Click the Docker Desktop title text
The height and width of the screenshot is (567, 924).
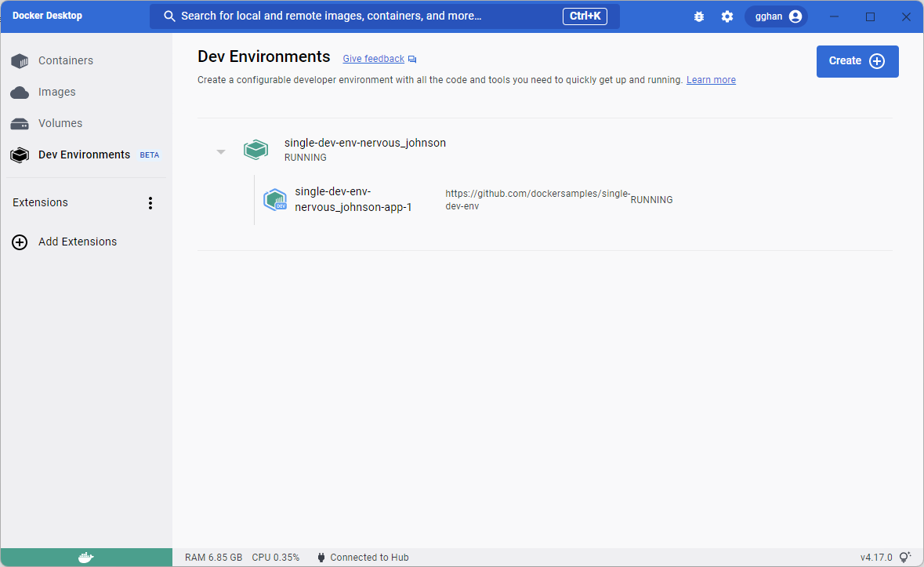pos(47,16)
